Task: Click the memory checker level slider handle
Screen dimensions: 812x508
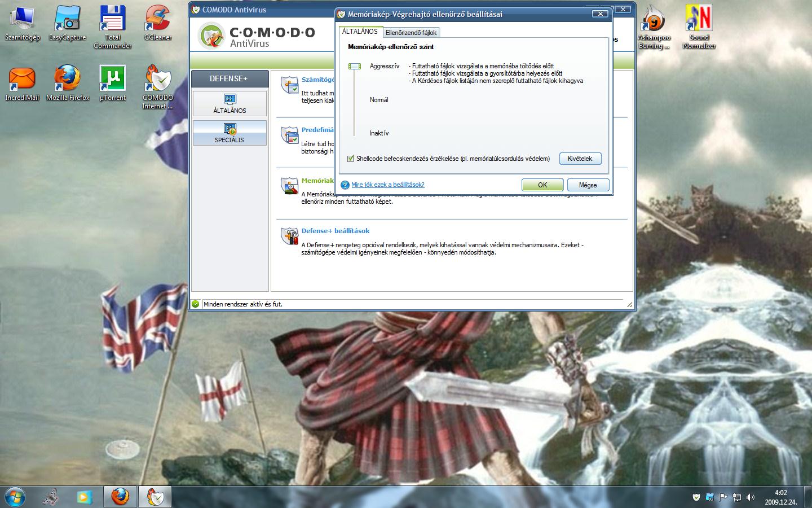Action: tap(355, 67)
